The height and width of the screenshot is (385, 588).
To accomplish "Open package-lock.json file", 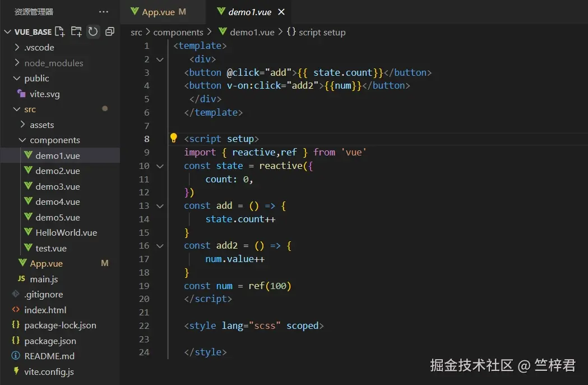I will point(60,326).
